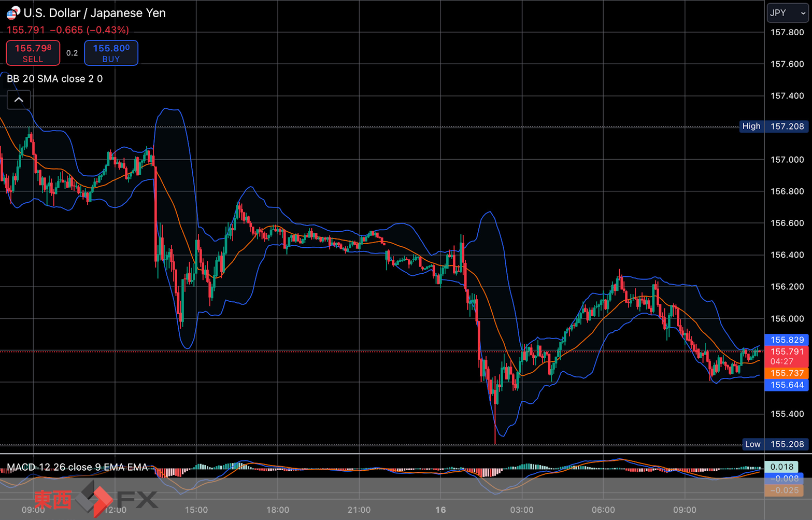Click the MACD signal value -0.025

click(x=784, y=490)
